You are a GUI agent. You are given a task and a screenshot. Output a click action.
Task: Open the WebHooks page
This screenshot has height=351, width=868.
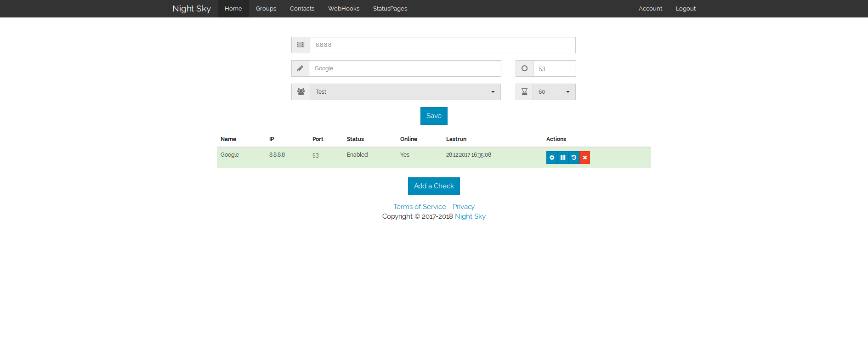coord(344,9)
